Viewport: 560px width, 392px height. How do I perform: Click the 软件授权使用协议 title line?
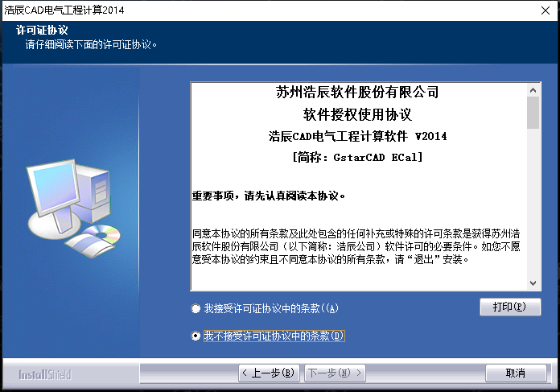coord(357,114)
